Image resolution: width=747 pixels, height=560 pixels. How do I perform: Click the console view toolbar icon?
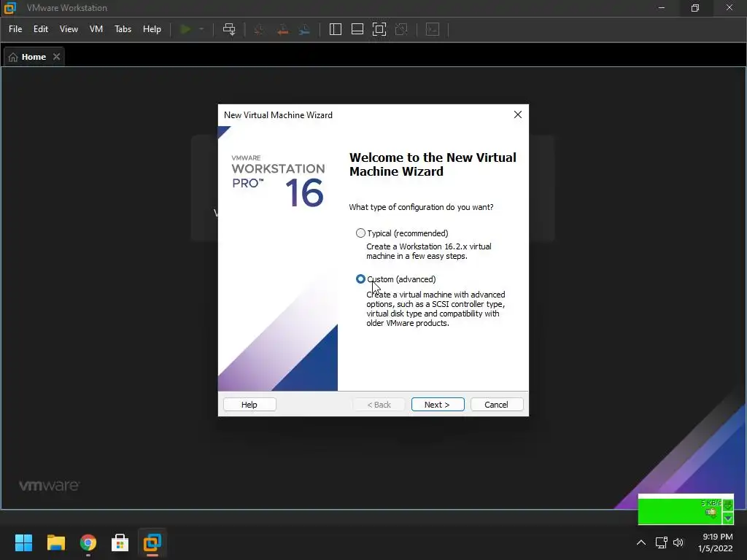pos(433,29)
